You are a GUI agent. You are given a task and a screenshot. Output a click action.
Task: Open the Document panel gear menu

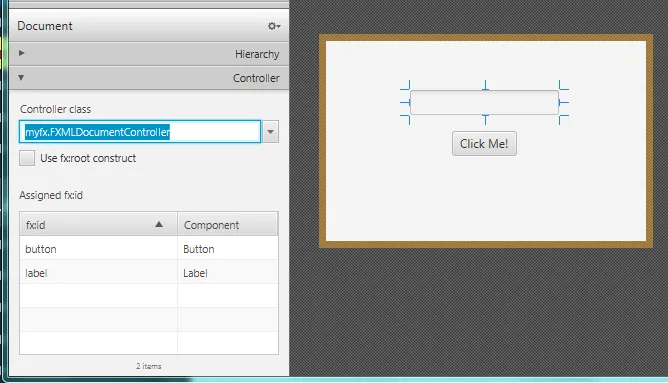(274, 26)
